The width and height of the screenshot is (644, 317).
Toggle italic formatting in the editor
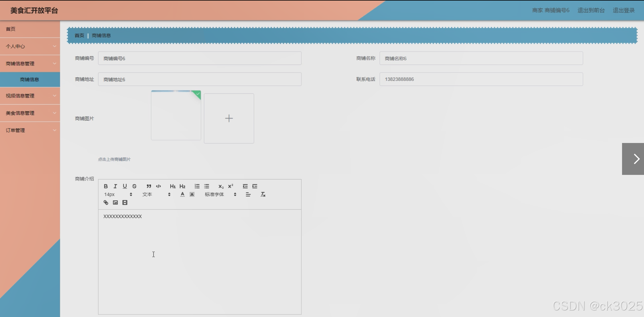pyautogui.click(x=115, y=186)
